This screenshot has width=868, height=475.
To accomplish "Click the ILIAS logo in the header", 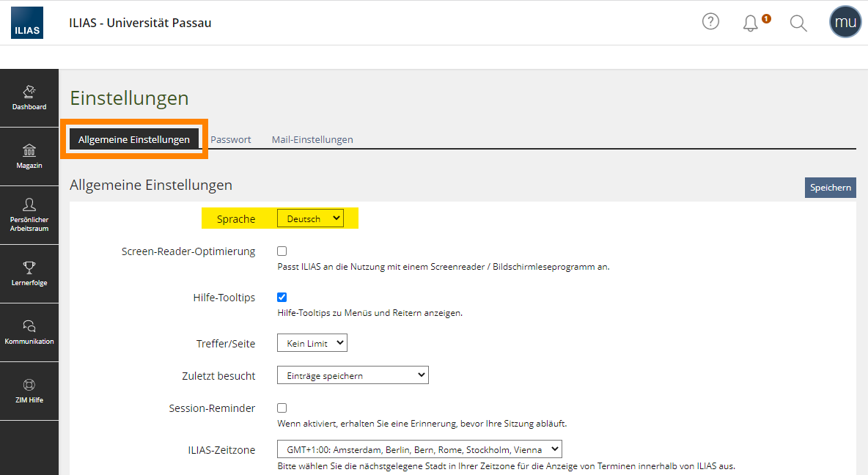I will 27,23.
